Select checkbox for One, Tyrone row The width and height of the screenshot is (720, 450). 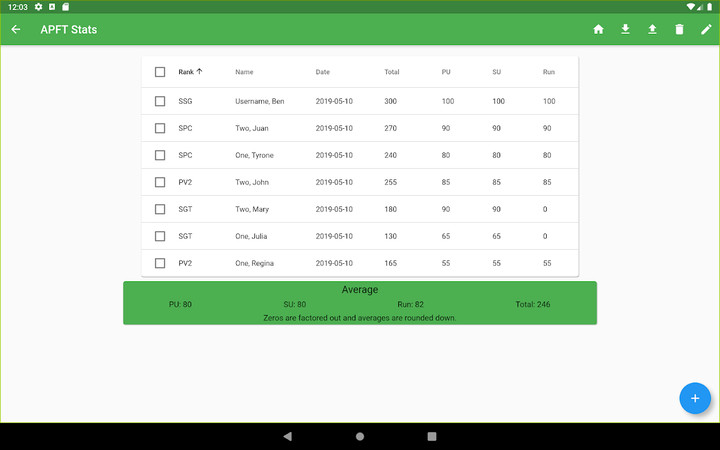160,155
